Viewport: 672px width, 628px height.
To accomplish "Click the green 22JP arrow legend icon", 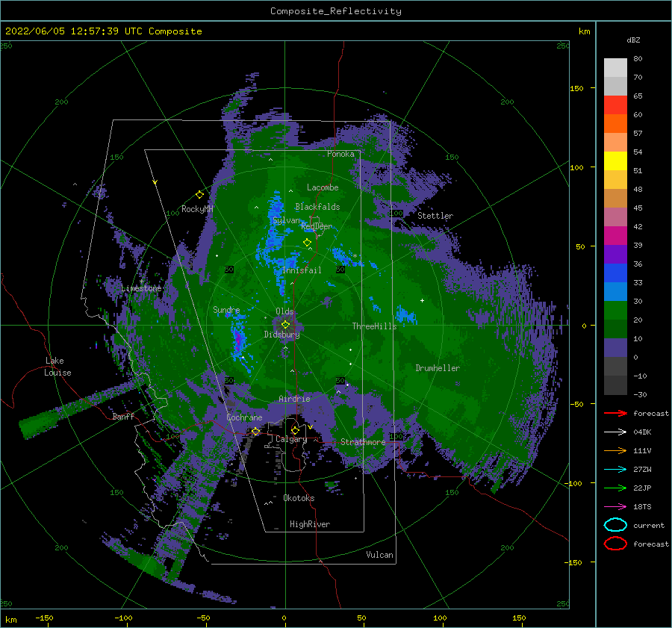I will pyautogui.click(x=615, y=488).
